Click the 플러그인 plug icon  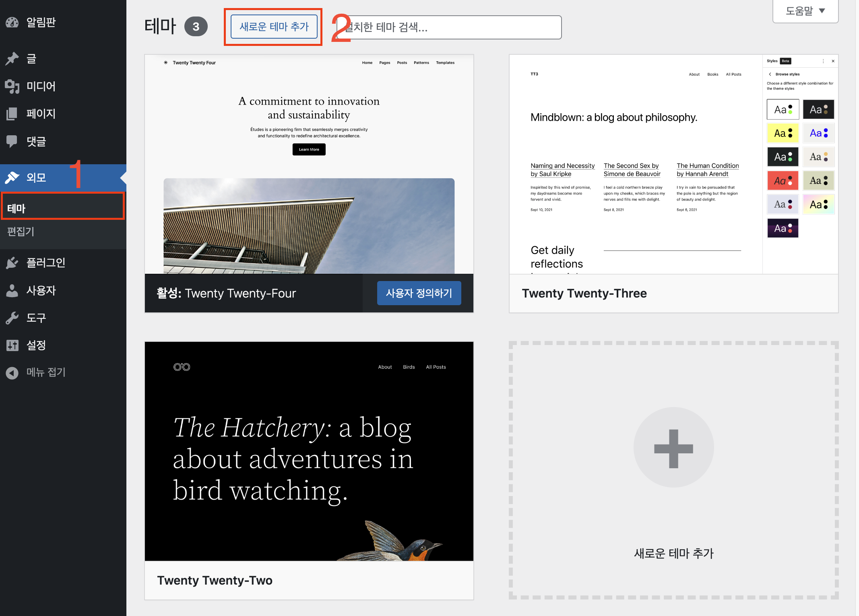click(x=12, y=263)
